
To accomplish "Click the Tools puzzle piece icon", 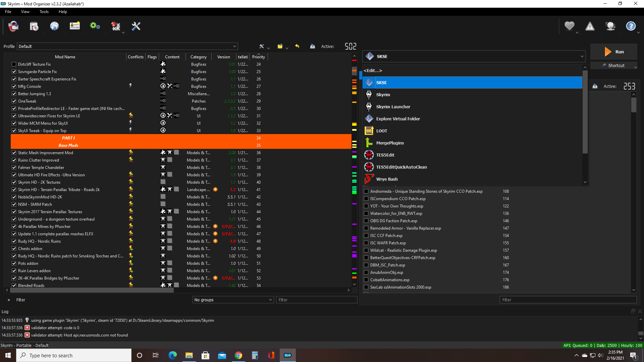I will click(116, 26).
